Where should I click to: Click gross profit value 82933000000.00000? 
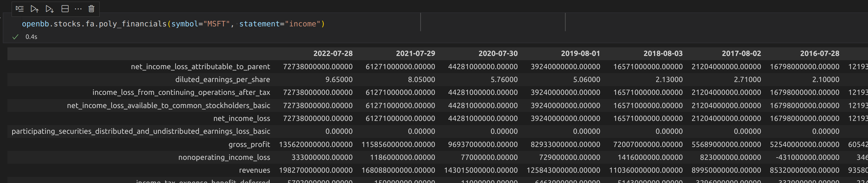565,145
